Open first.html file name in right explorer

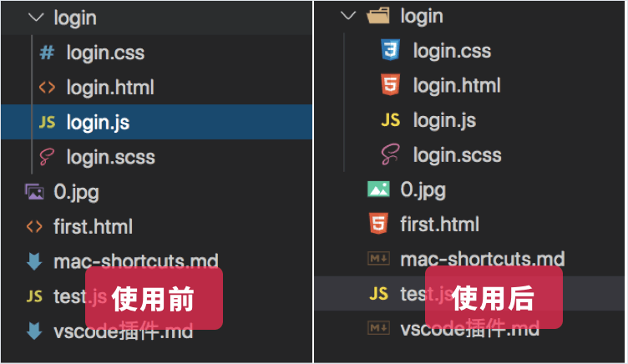[440, 225]
